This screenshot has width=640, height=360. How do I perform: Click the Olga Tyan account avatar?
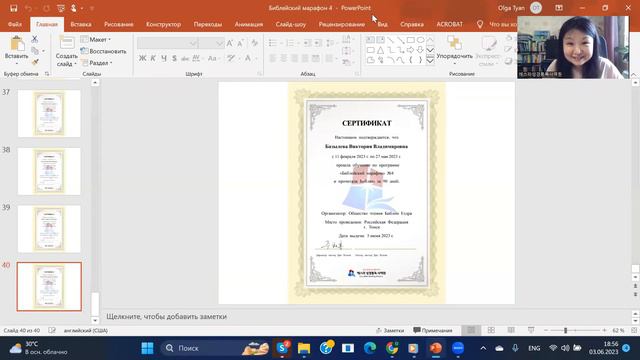(x=536, y=8)
